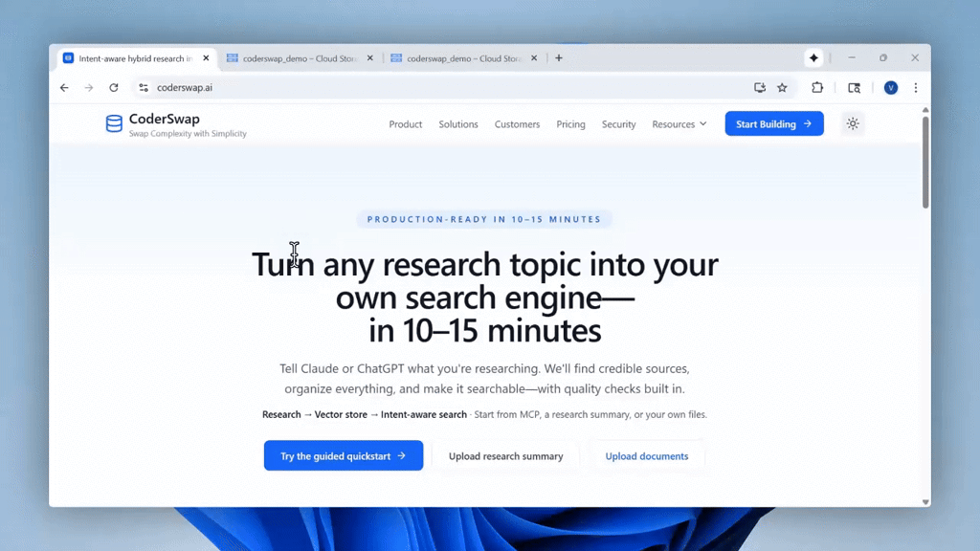
Task: Click the install app icon in address bar
Action: tap(759, 87)
